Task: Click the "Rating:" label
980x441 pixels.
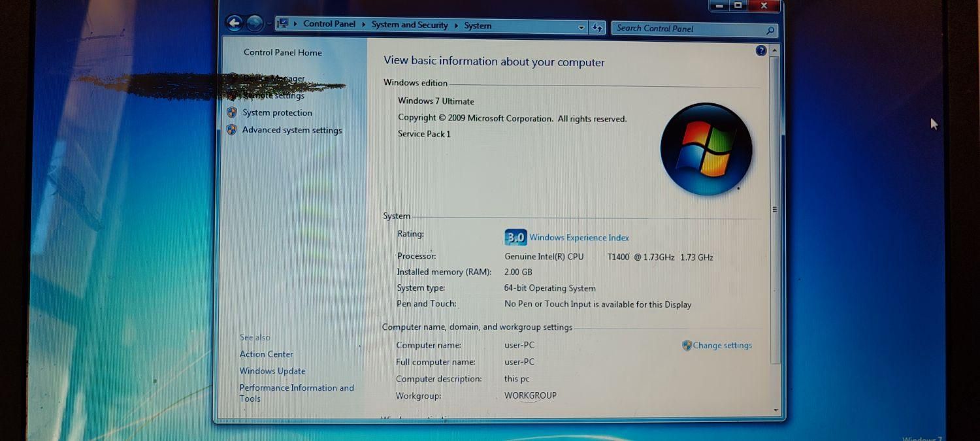Action: (410, 234)
